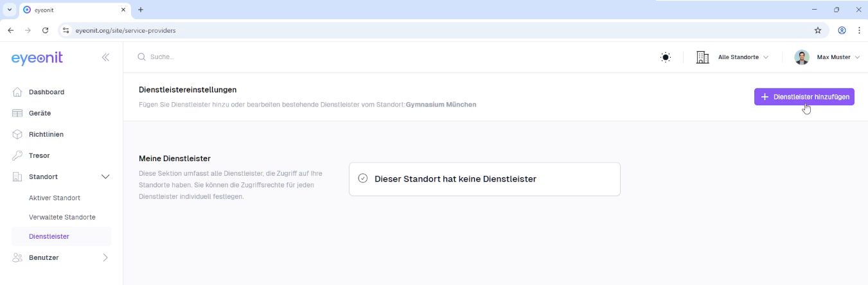
Task: Click the eyeonit logo
Action: point(37,58)
